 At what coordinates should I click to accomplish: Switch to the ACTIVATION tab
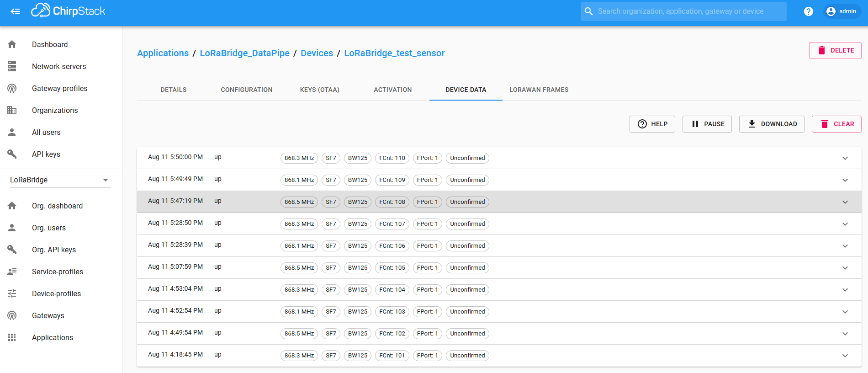[x=393, y=90]
